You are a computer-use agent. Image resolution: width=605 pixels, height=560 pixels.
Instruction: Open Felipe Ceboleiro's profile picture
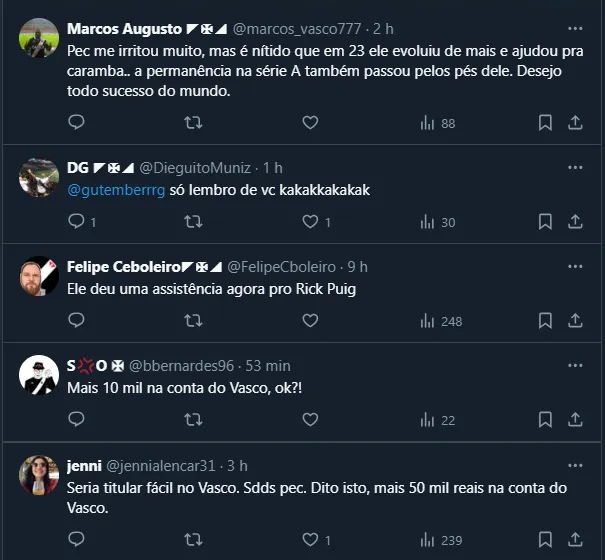(39, 276)
